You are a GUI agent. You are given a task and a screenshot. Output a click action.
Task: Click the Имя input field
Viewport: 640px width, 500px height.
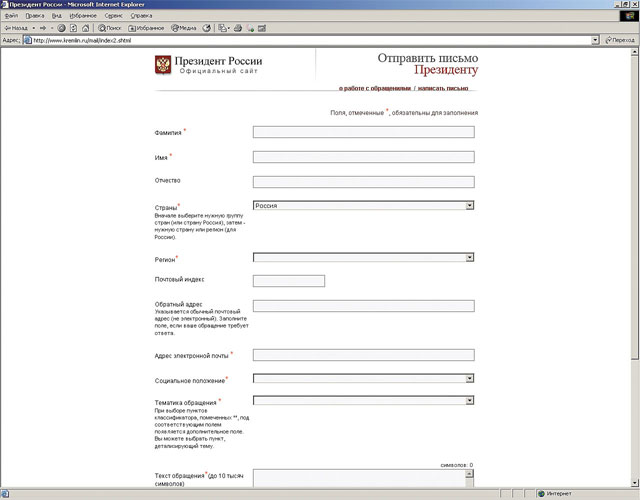[364, 157]
